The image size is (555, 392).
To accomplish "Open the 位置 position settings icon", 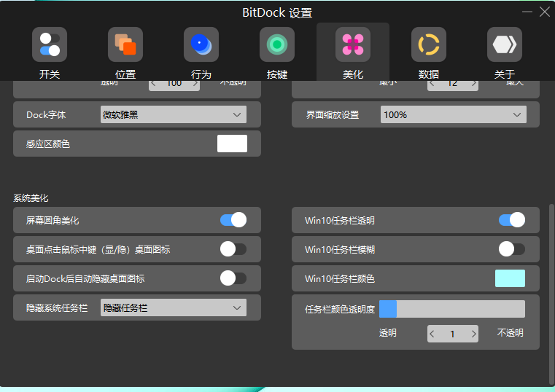I will 125,44.
